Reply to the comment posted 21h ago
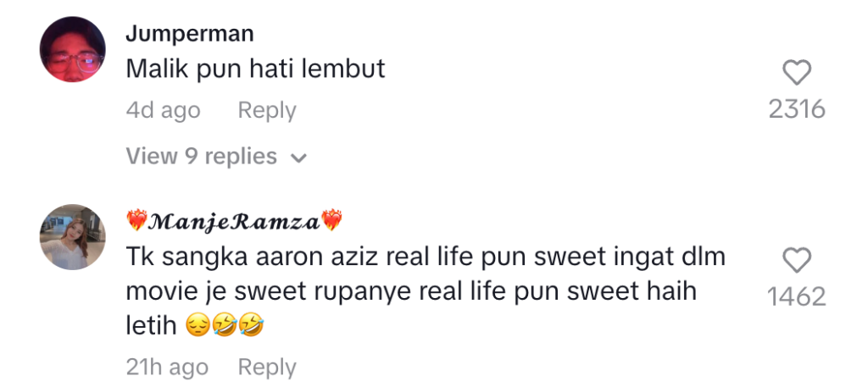 (267, 367)
